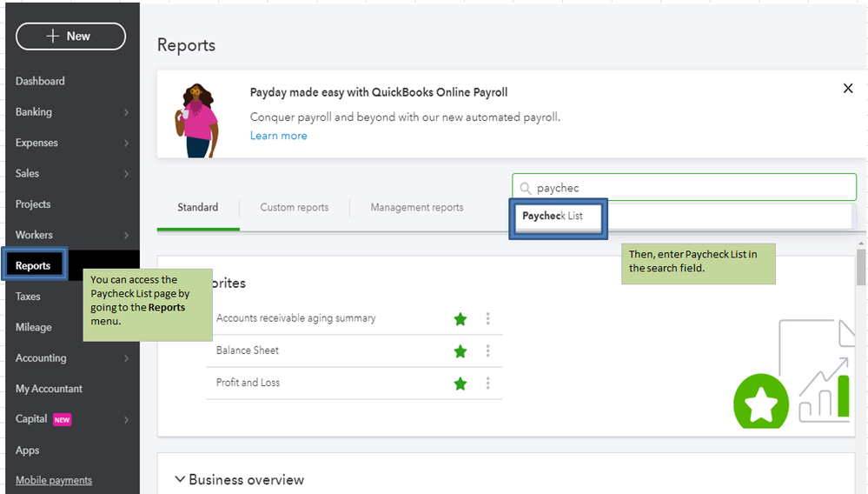Follow the Learn more link
The height and width of the screenshot is (494, 868).
tap(278, 136)
